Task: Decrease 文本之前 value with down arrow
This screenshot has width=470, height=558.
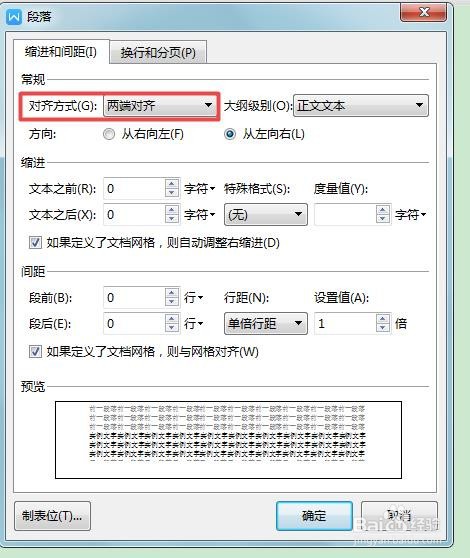Action: point(172,193)
